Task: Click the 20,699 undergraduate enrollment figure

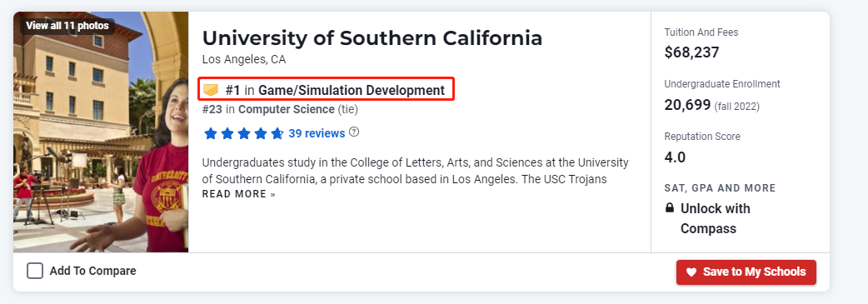Action: (x=687, y=105)
